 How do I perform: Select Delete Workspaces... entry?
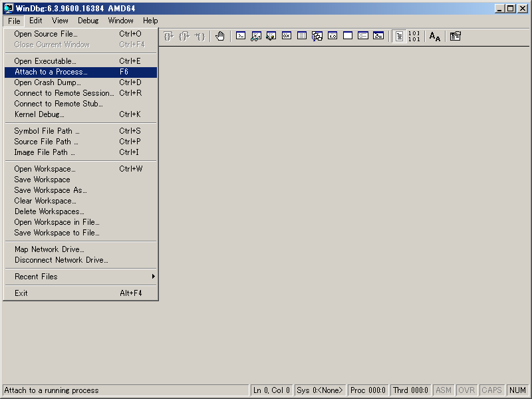click(80, 211)
